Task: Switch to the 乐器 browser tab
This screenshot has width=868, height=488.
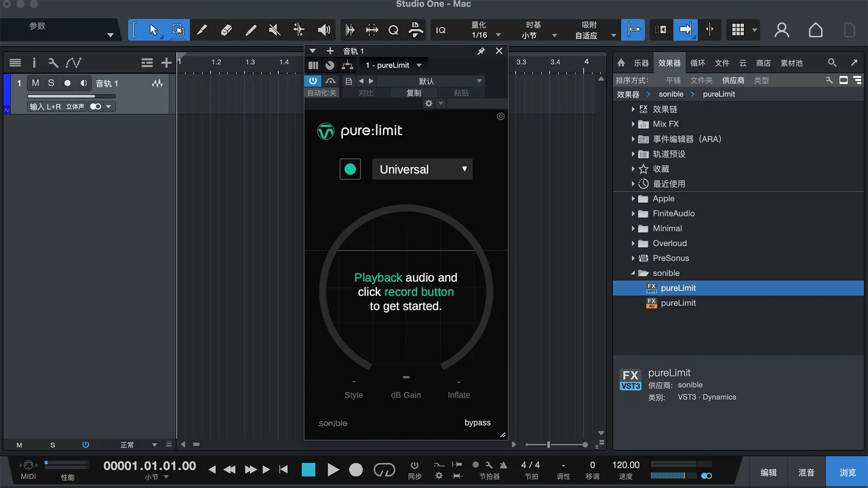Action: [x=641, y=63]
